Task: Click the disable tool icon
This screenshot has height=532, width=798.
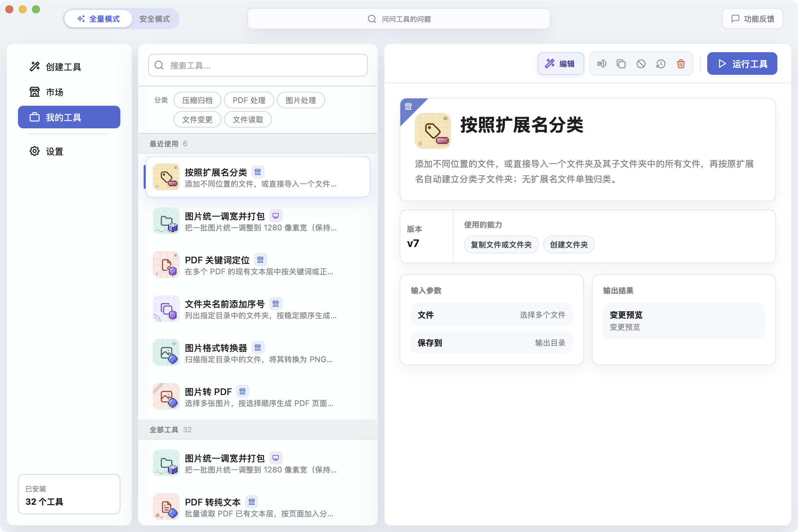Action: click(x=641, y=64)
